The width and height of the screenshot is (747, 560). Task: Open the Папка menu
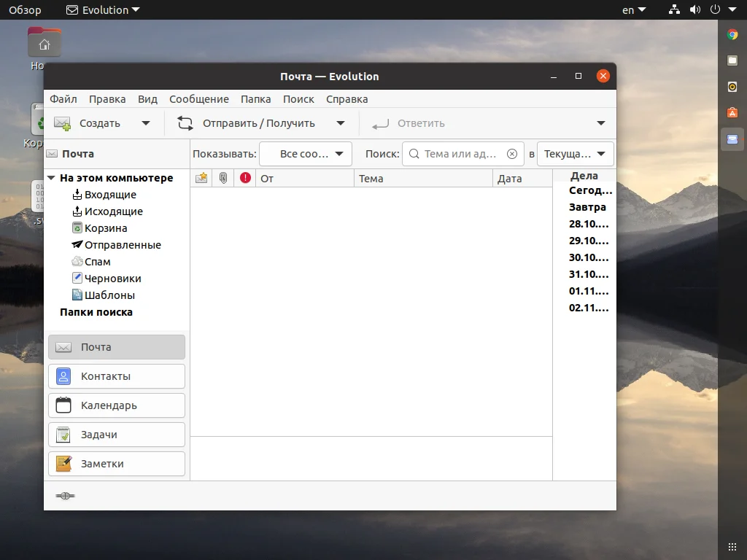(255, 99)
